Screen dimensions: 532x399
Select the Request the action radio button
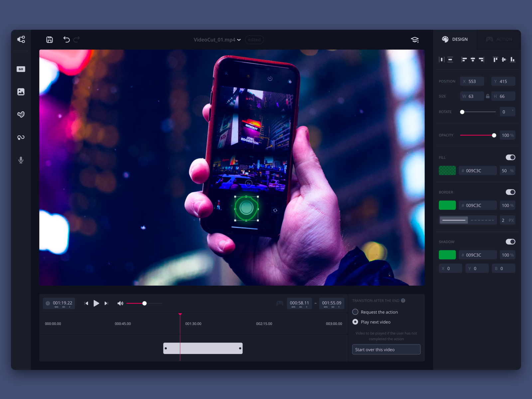click(355, 312)
